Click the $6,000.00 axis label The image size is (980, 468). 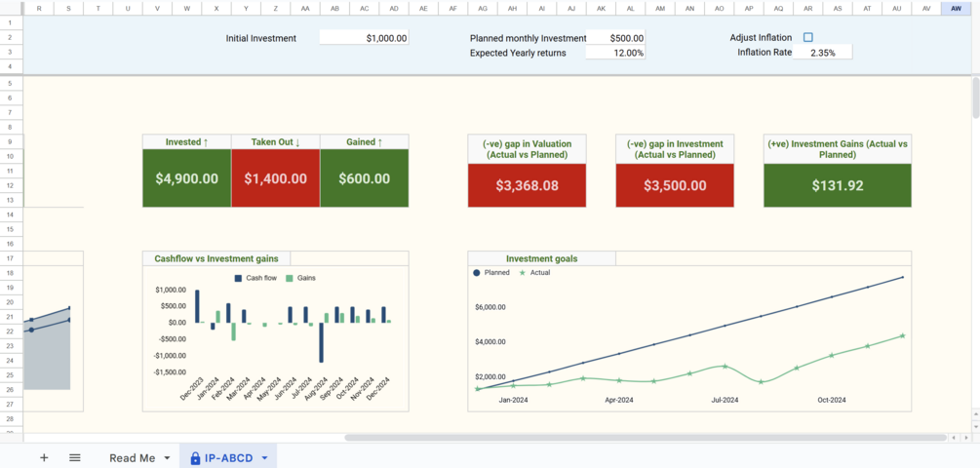490,307
